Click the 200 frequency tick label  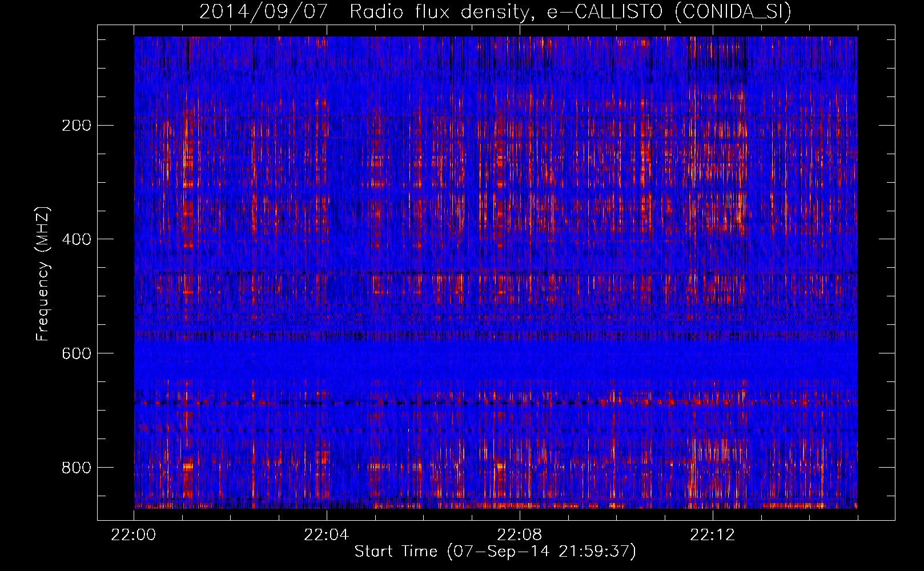coord(77,125)
